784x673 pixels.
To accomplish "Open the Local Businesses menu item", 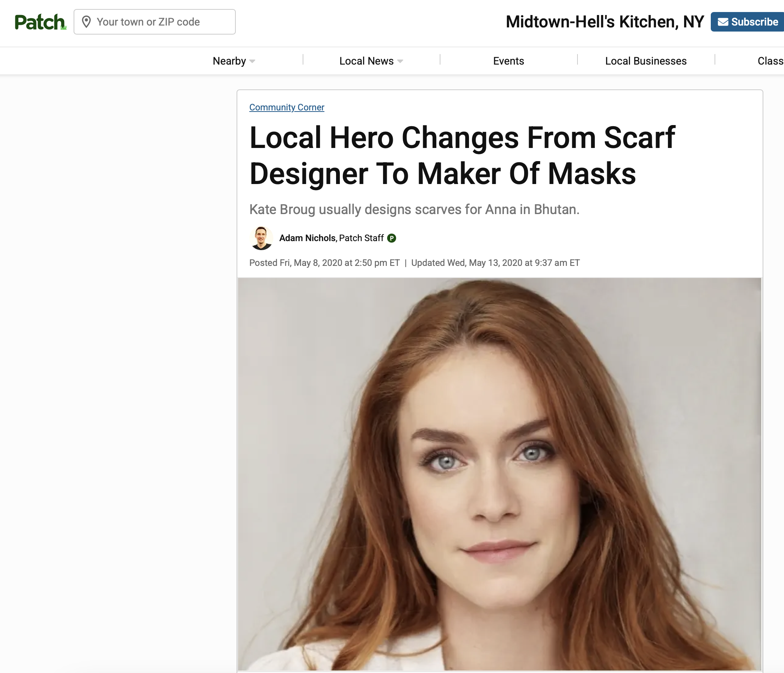I will [x=645, y=61].
